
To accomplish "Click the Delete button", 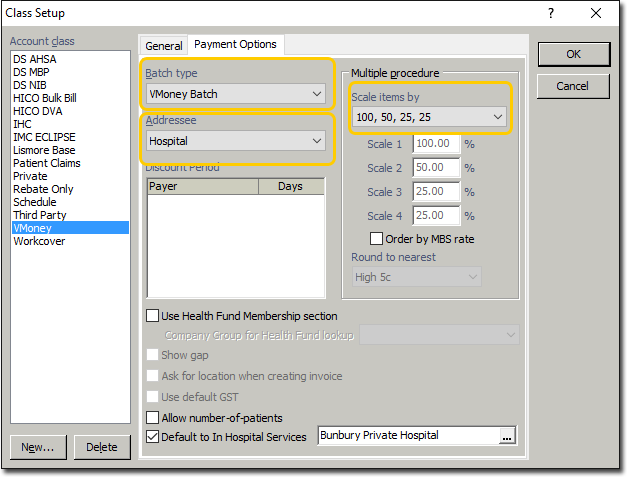I will click(x=101, y=447).
